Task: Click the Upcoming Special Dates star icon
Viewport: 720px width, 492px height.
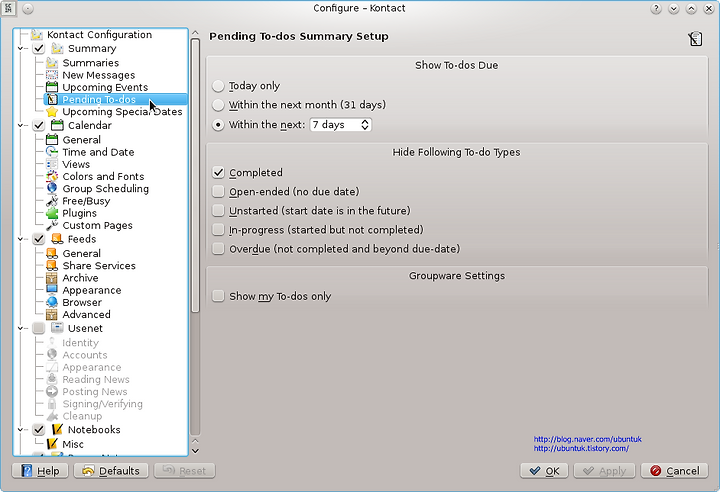Action: click(52, 112)
